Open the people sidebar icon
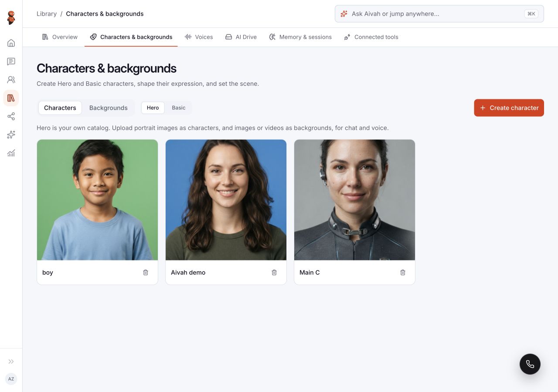Screen dimensions: 558x392 [x=11, y=80]
